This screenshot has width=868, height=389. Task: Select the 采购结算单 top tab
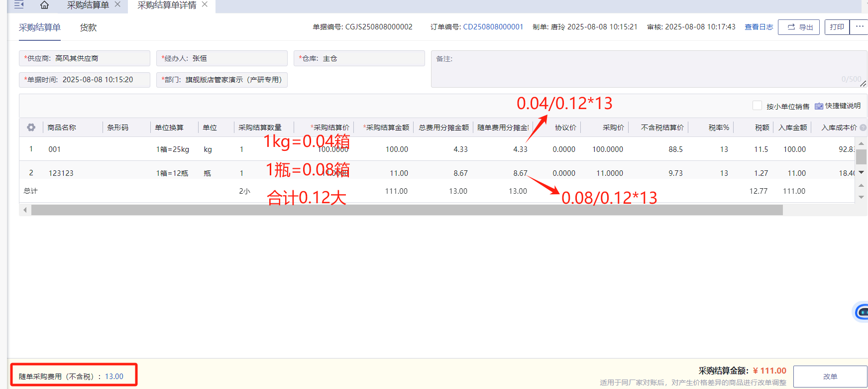88,5
